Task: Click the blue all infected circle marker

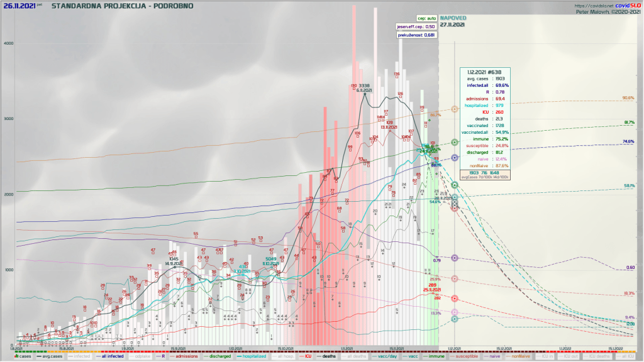Action: [x=455, y=157]
